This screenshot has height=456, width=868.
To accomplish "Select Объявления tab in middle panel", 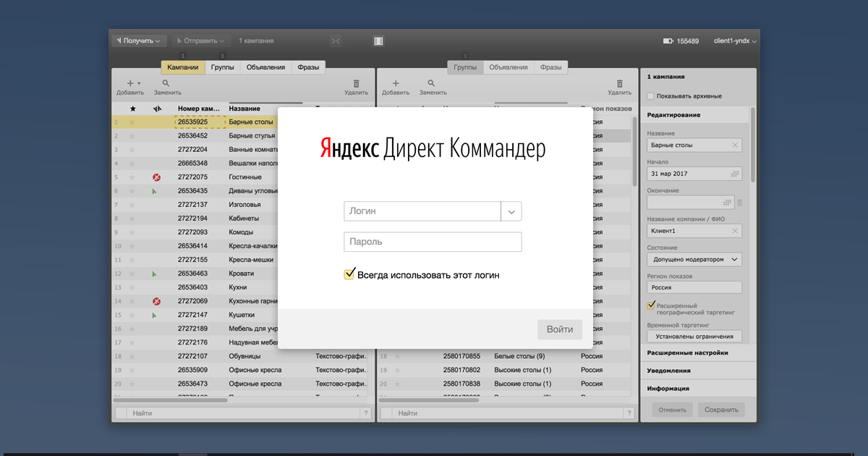I will click(x=509, y=67).
